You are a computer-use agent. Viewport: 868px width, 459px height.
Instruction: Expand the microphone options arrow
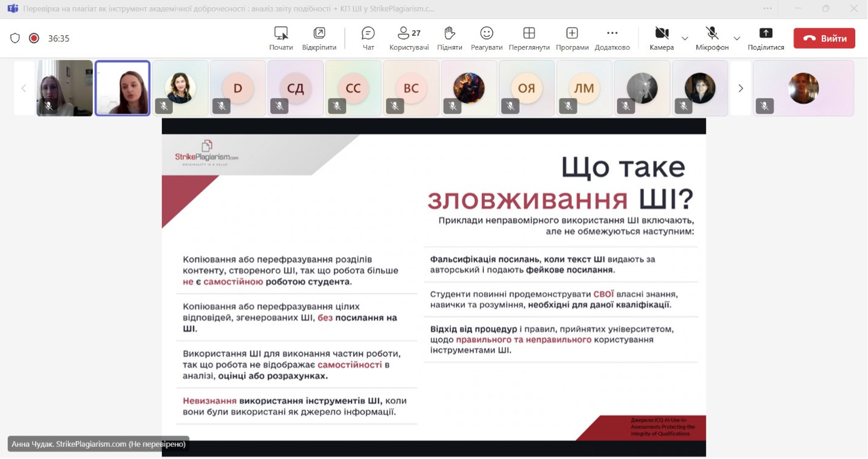[737, 38]
